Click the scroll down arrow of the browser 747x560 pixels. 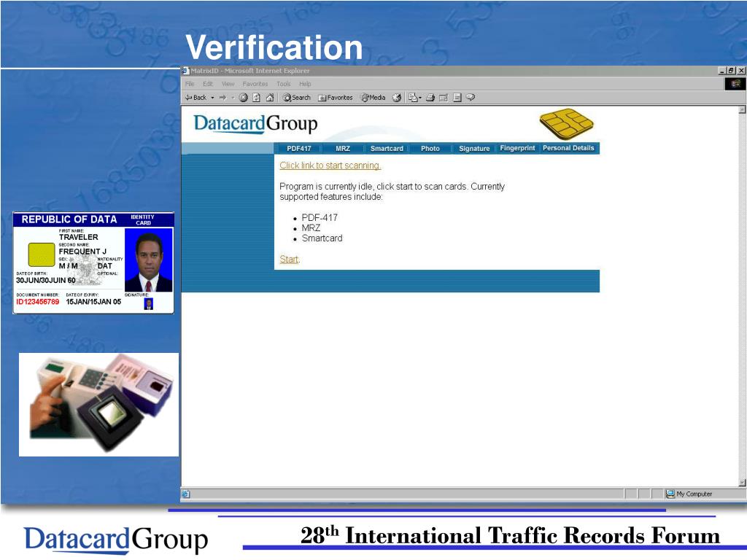[742, 483]
